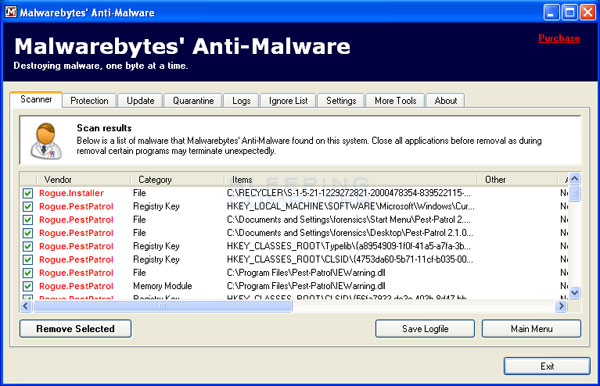The image size is (600, 386).
Task: Click the results list scroll down arrow
Action: coord(575,293)
